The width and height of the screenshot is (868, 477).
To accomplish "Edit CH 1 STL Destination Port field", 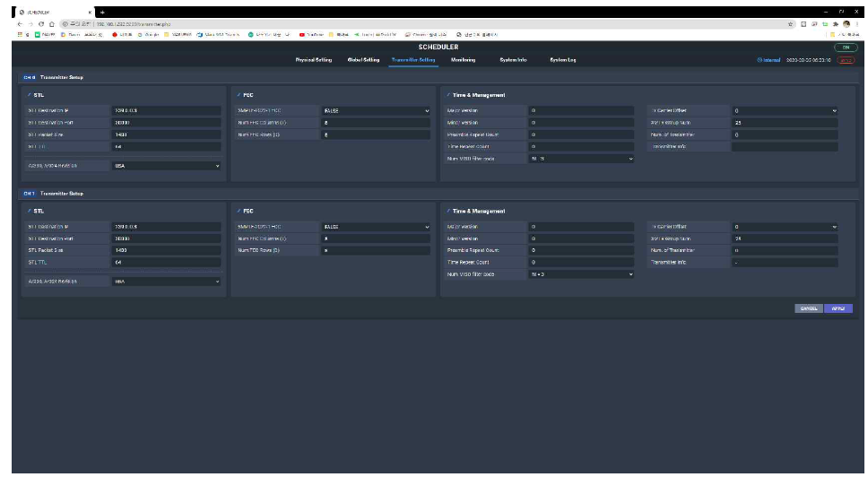I will (166, 238).
